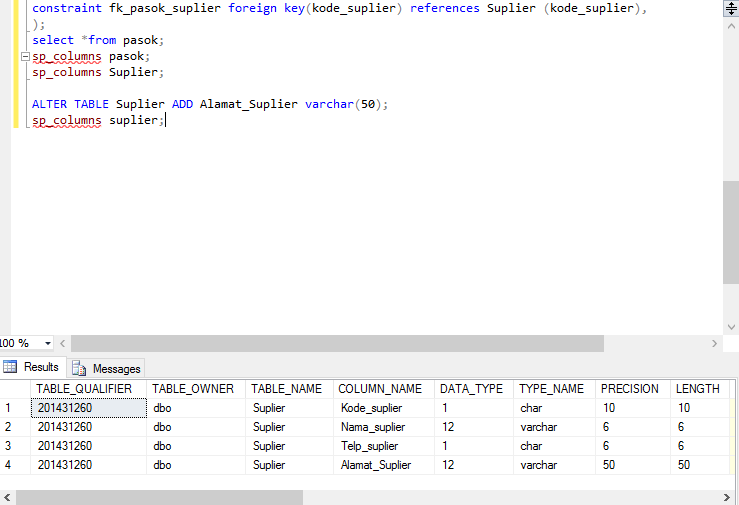Screen dimensions: 739x505
Task: Click the results grid scroll left arrow
Action: tap(7, 497)
